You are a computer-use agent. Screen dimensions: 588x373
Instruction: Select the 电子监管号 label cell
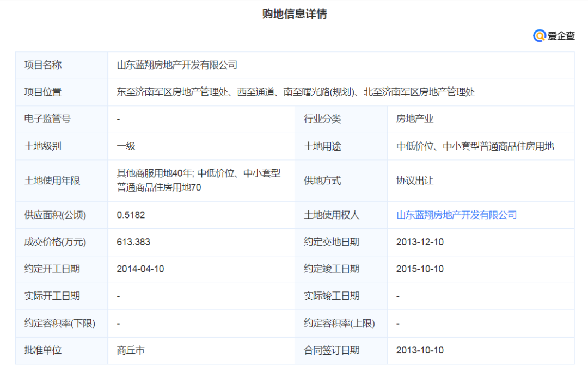(47, 119)
